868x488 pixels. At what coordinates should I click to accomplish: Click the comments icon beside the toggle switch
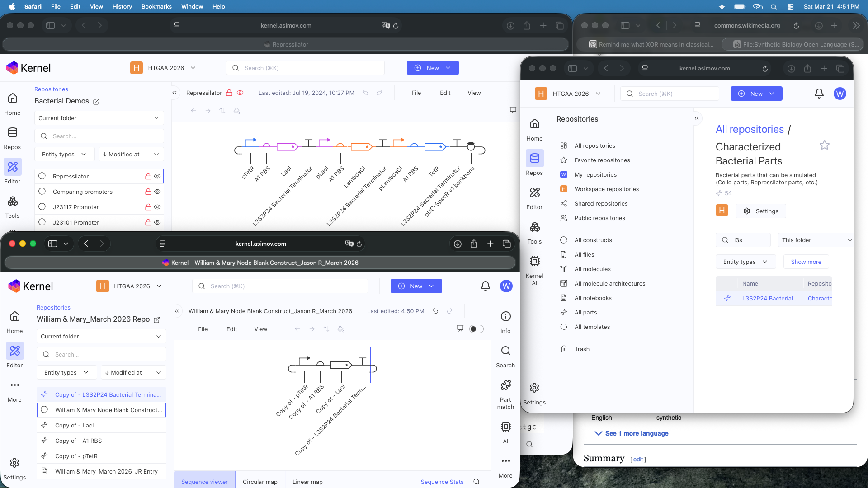pos(460,328)
